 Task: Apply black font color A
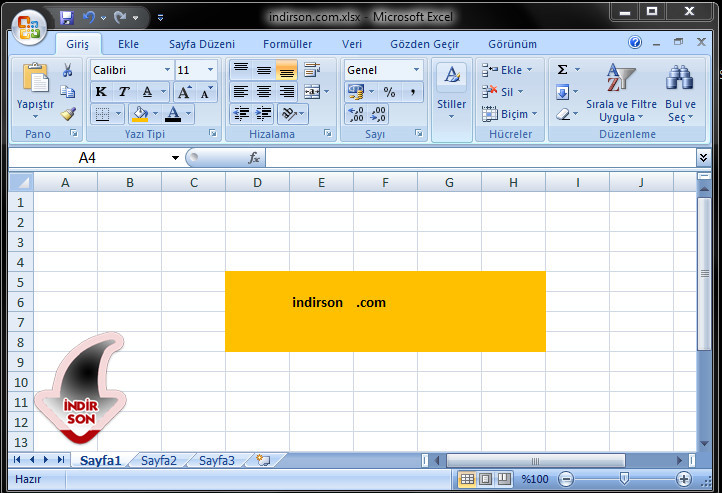click(173, 114)
